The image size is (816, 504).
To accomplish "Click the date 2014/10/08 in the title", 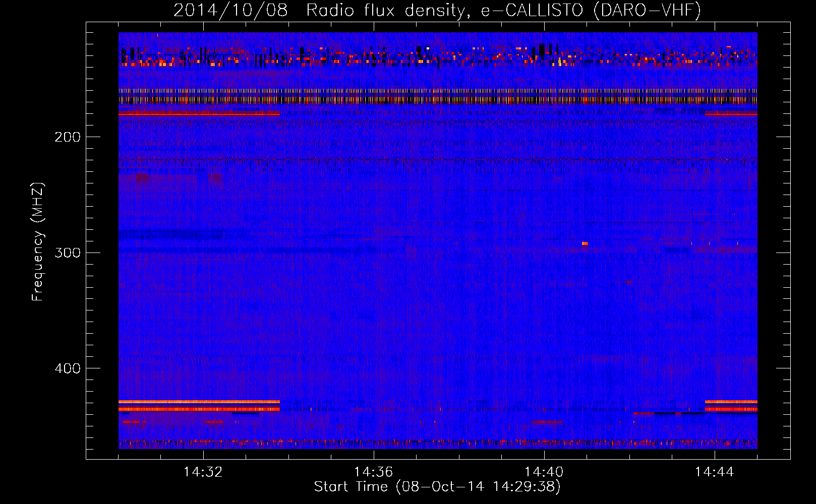I will (230, 10).
